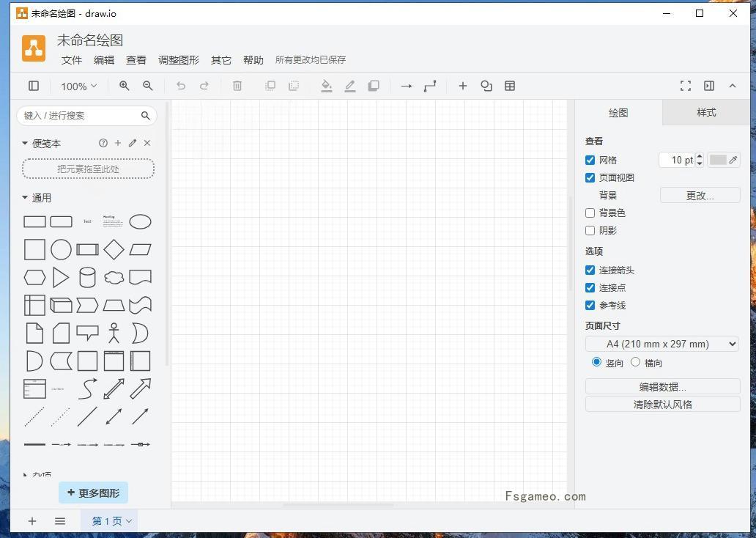Open the A4 page size dropdown
This screenshot has height=538, width=756.
pos(662,343)
